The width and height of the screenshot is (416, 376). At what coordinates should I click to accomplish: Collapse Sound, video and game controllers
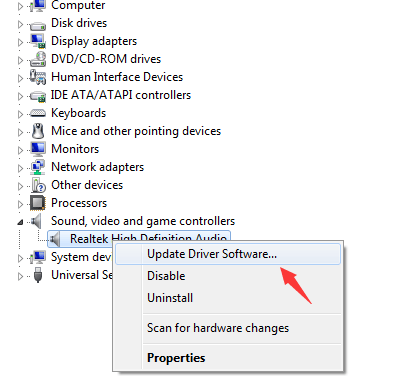20,222
